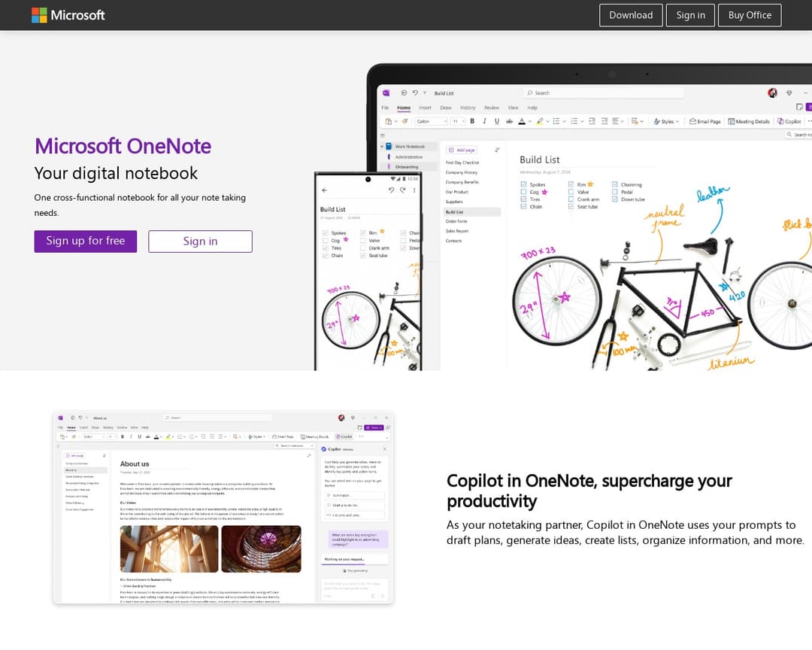812x650 pixels.
Task: Click Download in the top navigation
Action: [x=630, y=15]
